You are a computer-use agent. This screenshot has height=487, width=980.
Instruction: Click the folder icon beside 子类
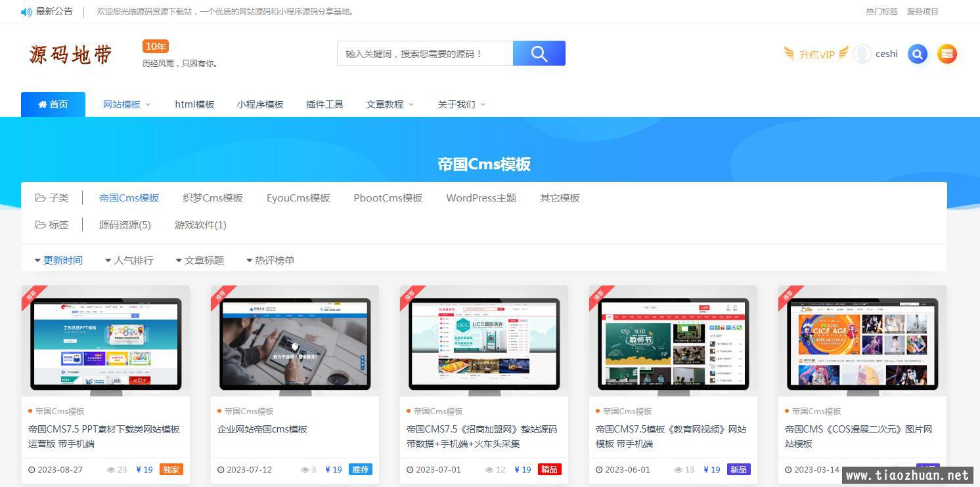pos(40,197)
